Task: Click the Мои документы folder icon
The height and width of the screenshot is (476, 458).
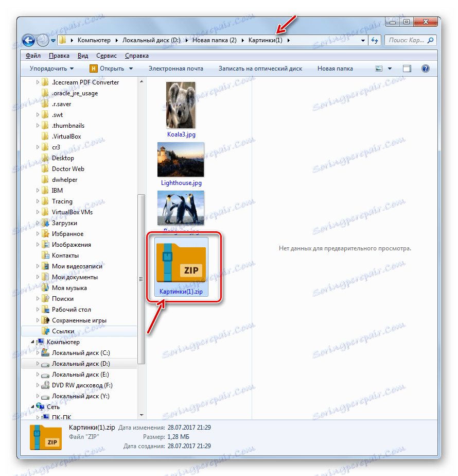Action: coord(45,277)
